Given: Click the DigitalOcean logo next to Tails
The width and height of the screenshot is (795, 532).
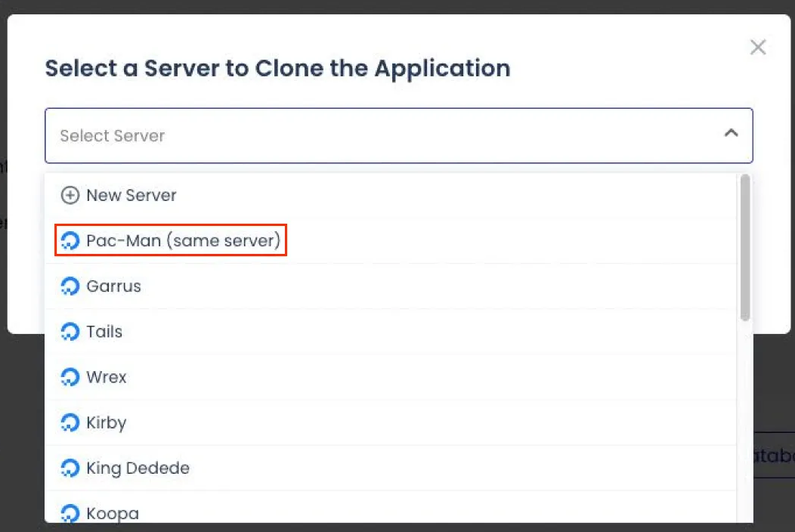Looking at the screenshot, I should point(70,332).
